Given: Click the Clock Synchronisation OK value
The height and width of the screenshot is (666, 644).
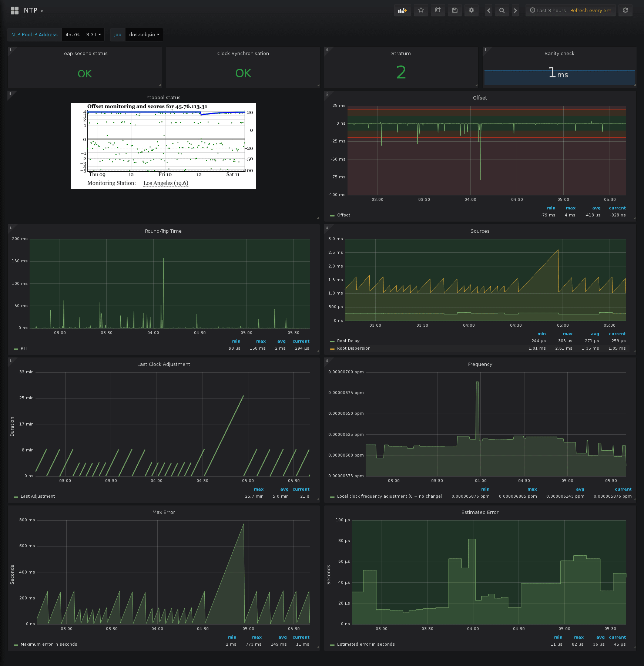Looking at the screenshot, I should click(243, 73).
